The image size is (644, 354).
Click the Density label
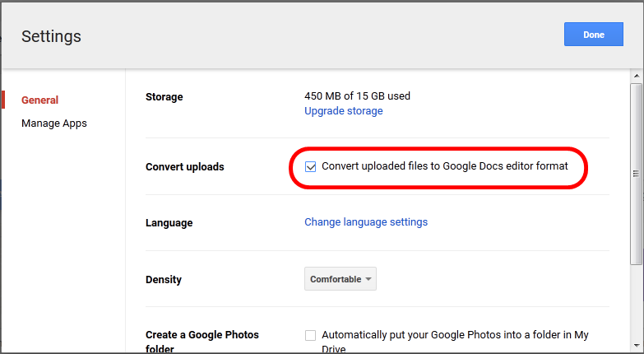(164, 280)
